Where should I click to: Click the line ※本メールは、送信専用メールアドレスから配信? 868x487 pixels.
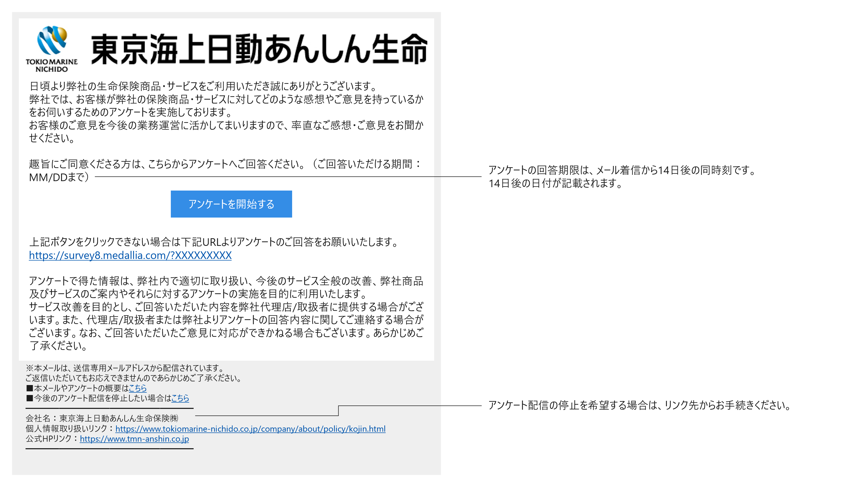pos(125,368)
